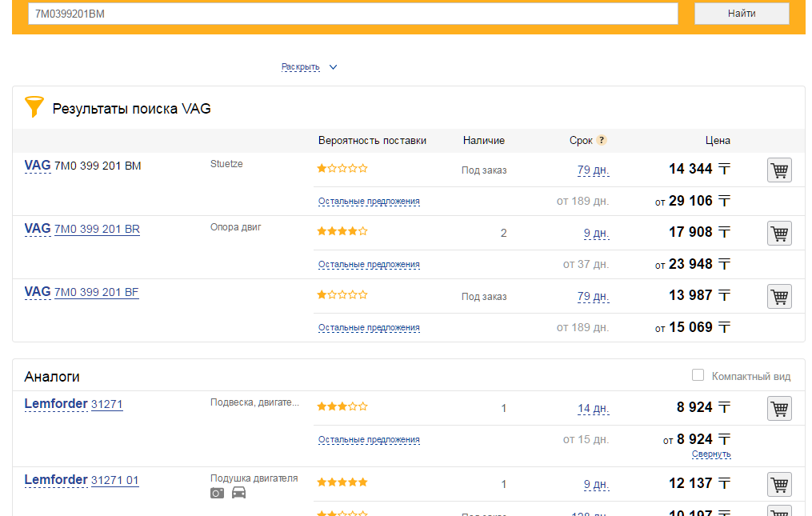Add VAG 7M0 399 201 BF to cart
Image resolution: width=812 pixels, height=516 pixels.
(779, 296)
